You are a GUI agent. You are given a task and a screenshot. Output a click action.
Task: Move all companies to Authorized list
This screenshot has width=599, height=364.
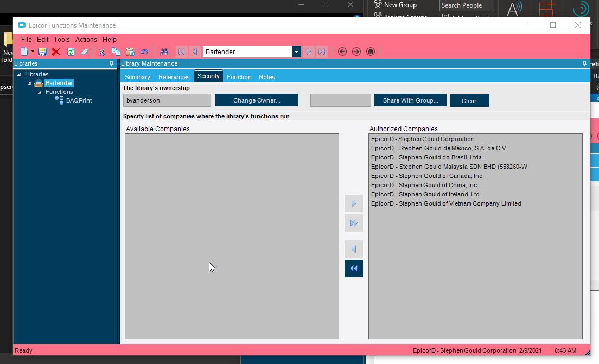[354, 223]
